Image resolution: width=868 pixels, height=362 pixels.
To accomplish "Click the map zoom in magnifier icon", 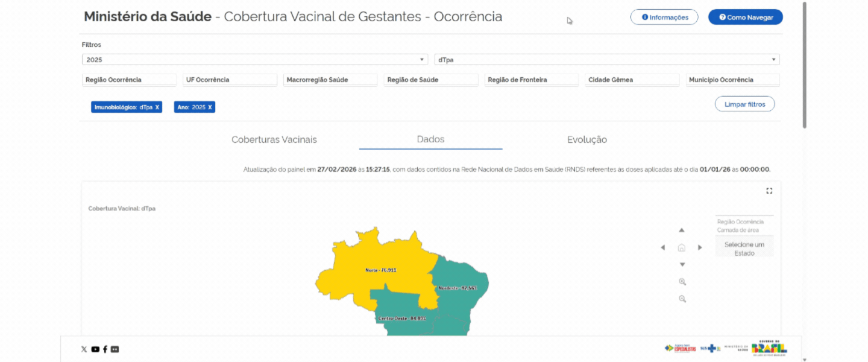I will (682, 281).
